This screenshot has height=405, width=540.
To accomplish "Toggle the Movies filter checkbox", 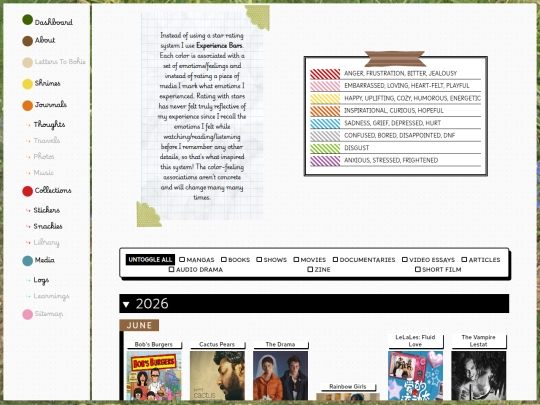I will (296, 259).
